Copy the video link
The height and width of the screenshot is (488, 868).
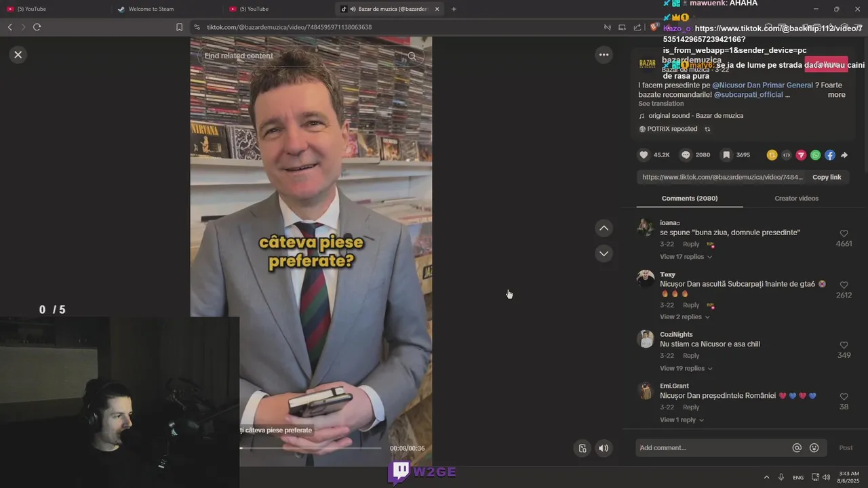(827, 177)
